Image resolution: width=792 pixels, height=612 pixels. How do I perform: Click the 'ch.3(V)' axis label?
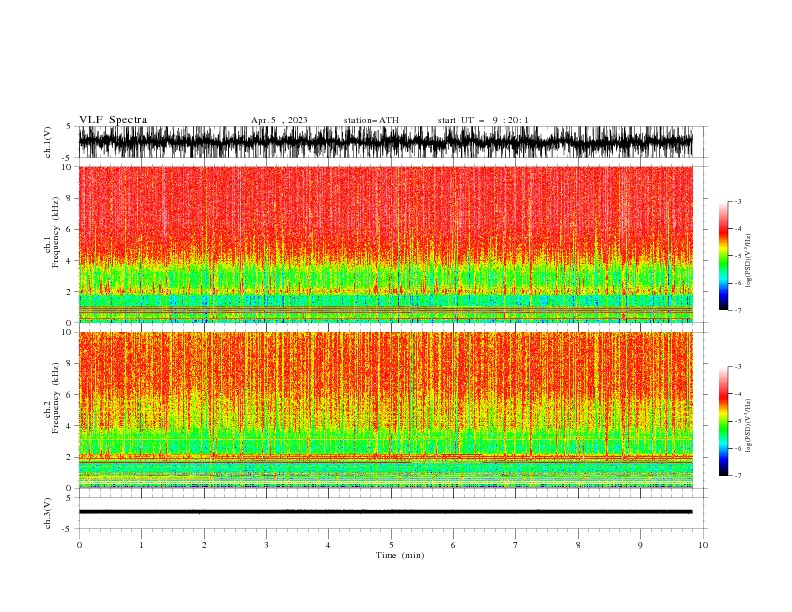pos(48,513)
